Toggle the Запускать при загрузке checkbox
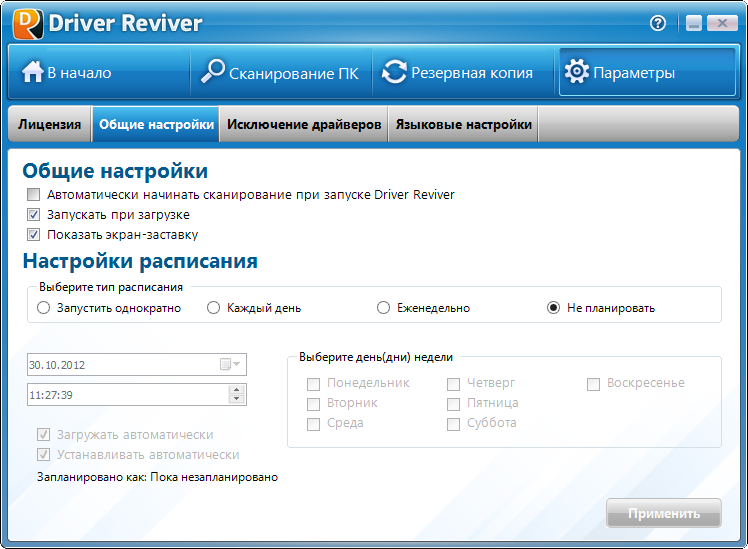This screenshot has height=549, width=748. click(x=33, y=215)
